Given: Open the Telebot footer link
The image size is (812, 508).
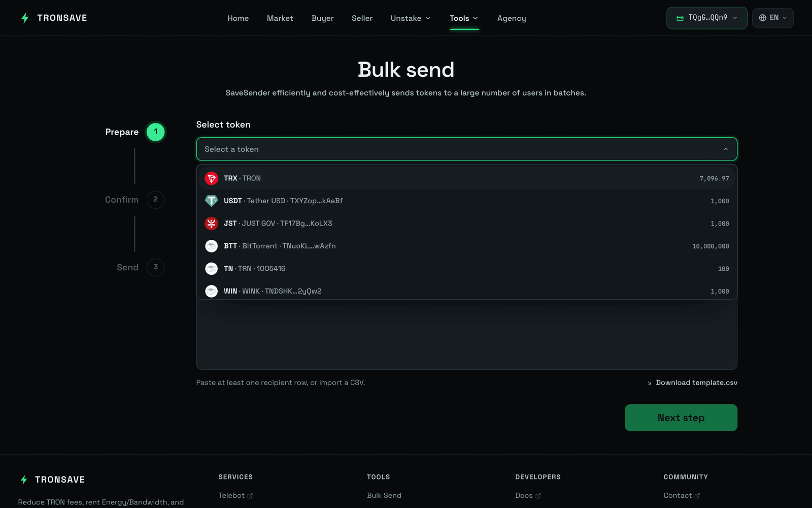Looking at the screenshot, I should 235,495.
